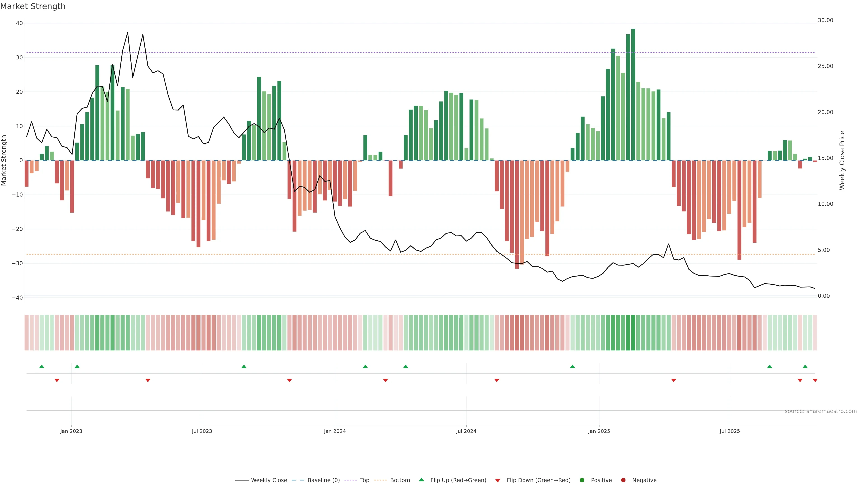Viewport: 868px width, 488px height.
Task: Click green Flip Up triangle legend icon
Action: pos(421,480)
